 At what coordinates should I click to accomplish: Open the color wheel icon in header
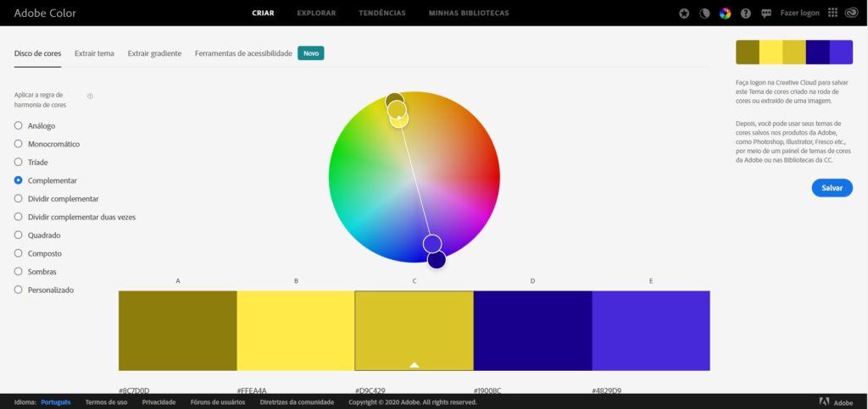[x=726, y=14]
